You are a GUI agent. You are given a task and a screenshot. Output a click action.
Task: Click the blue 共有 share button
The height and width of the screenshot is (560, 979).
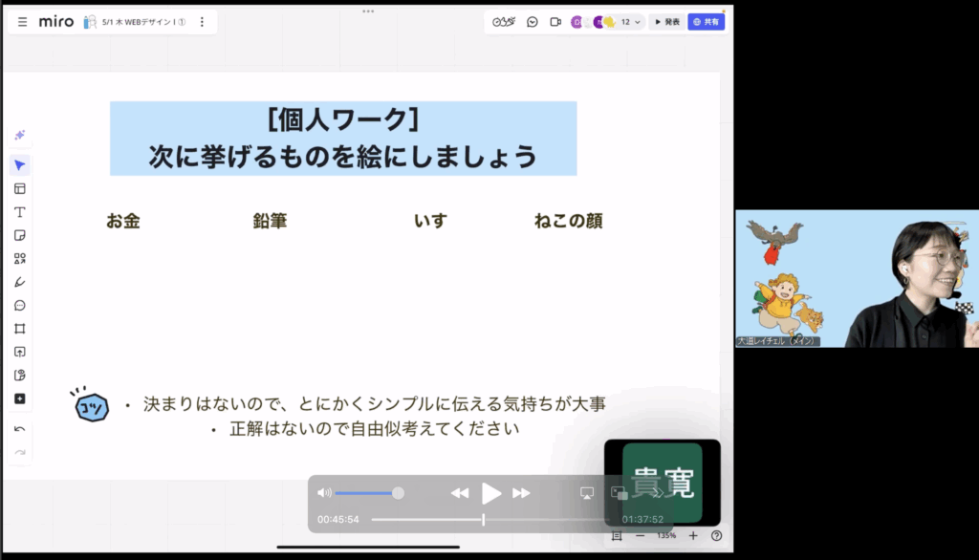[x=707, y=22]
